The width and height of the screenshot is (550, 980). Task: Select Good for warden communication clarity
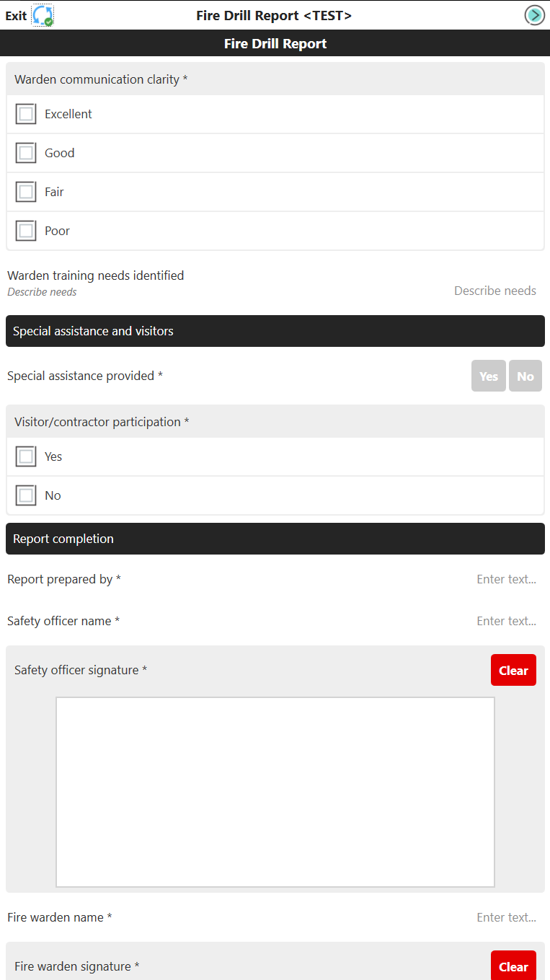point(26,152)
